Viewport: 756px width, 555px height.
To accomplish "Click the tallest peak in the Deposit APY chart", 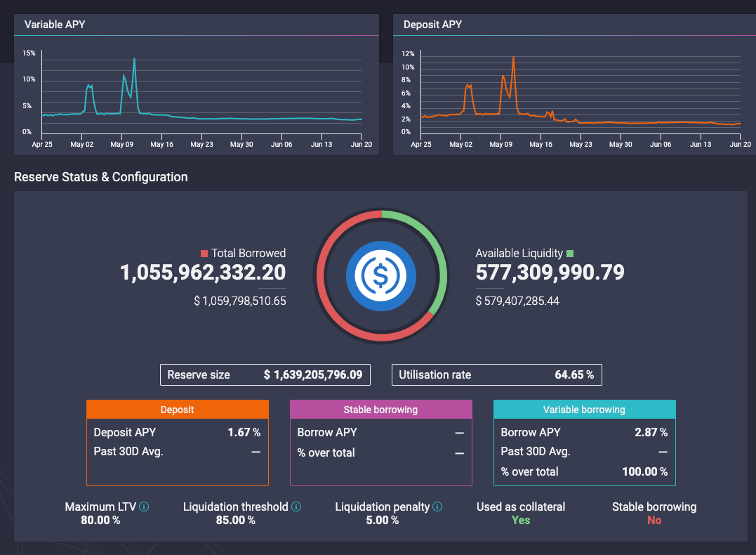I will (513, 58).
